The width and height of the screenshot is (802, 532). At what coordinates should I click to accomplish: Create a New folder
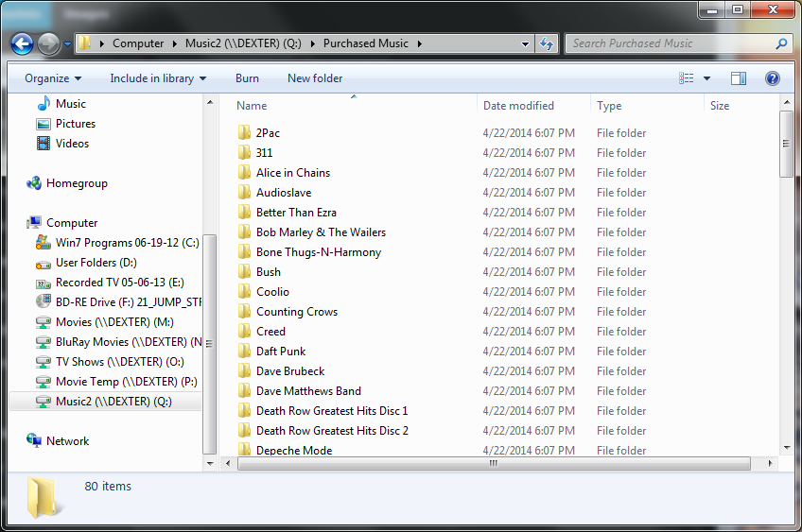click(x=315, y=78)
